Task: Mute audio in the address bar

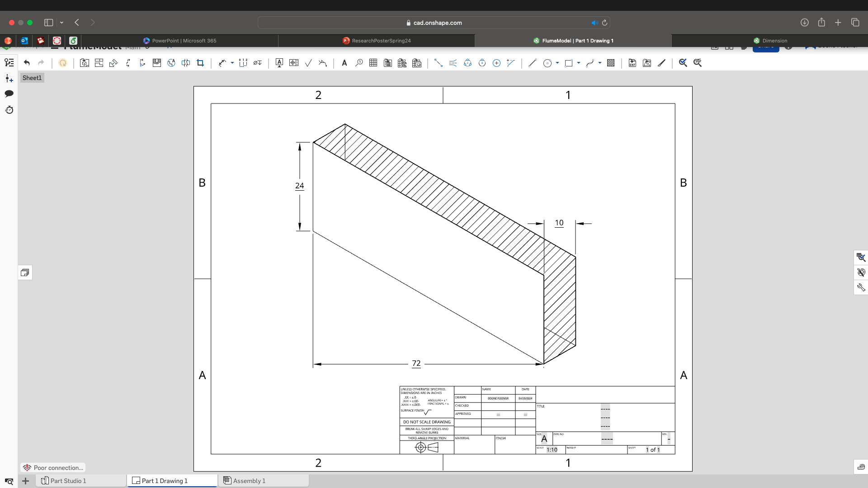Action: pyautogui.click(x=594, y=23)
